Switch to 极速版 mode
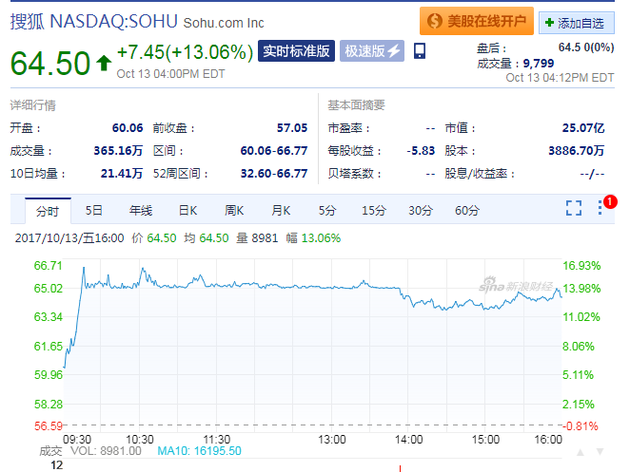The image size is (630, 472). click(372, 51)
